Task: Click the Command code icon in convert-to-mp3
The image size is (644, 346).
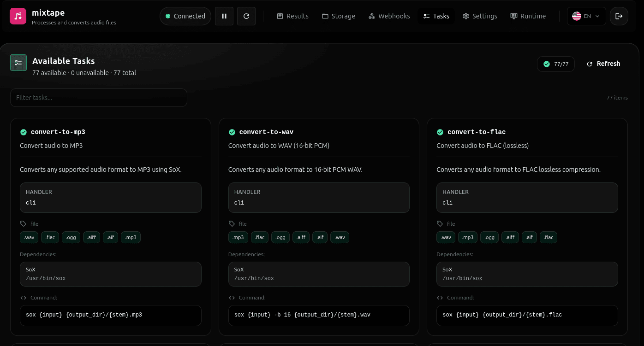Action: pyautogui.click(x=24, y=298)
